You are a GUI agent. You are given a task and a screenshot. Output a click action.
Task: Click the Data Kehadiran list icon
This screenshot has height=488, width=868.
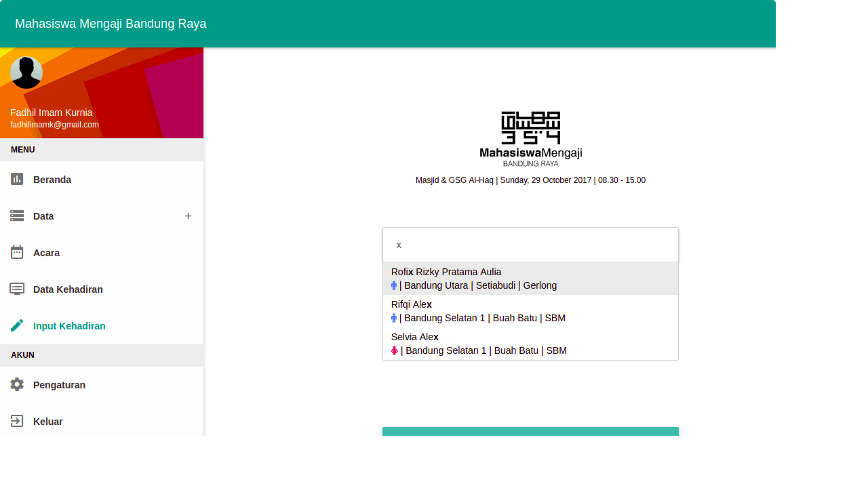(17, 289)
